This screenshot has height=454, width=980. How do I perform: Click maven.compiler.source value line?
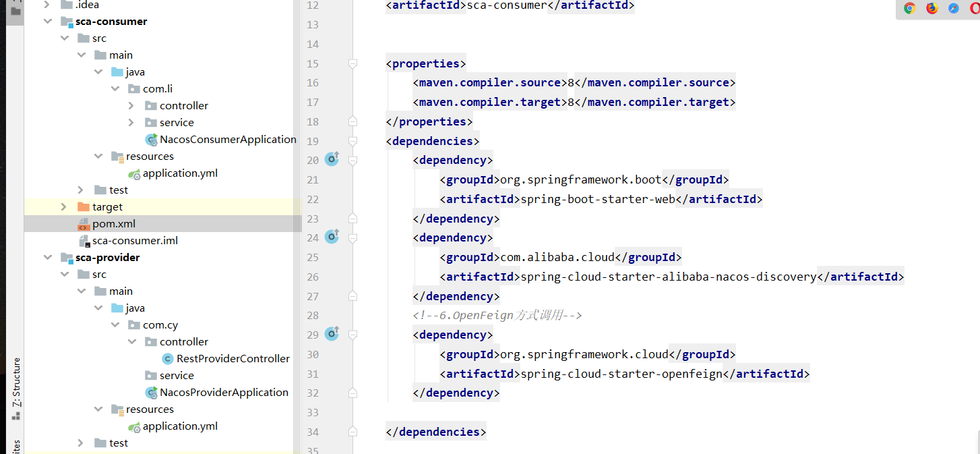[574, 82]
